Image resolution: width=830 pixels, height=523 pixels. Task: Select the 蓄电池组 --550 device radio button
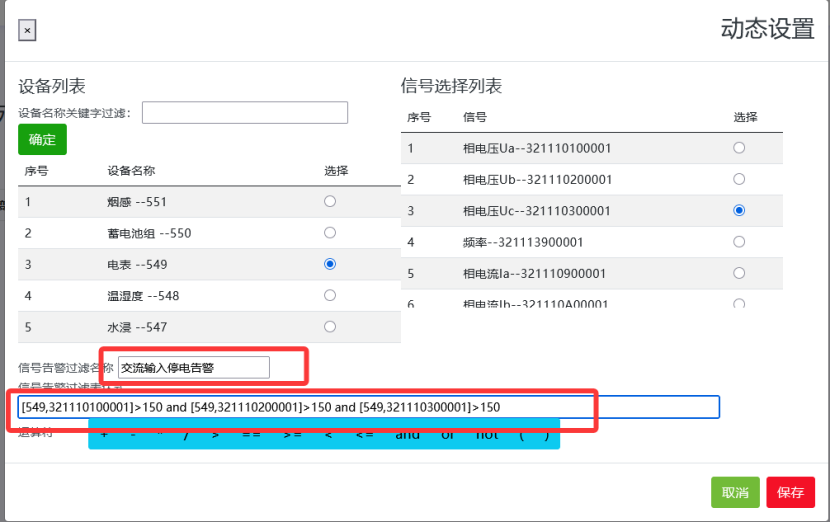[330, 233]
